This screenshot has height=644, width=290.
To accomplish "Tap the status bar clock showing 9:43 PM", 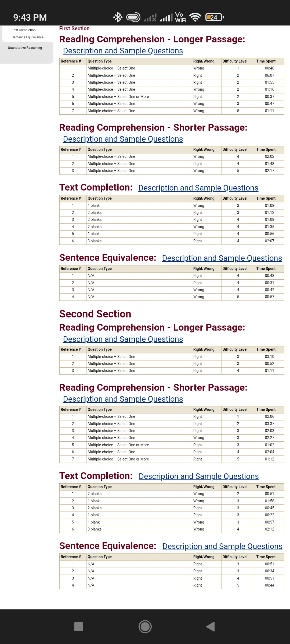I will (x=30, y=17).
